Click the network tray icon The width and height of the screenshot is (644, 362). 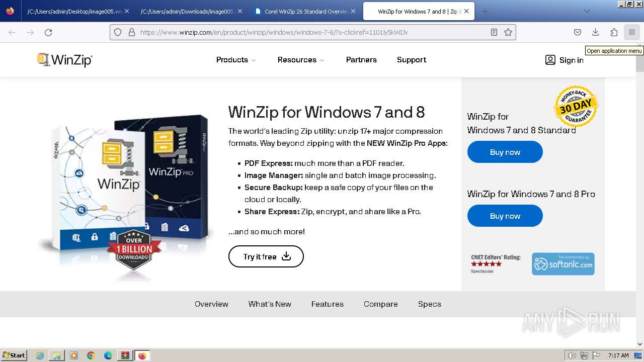584,355
